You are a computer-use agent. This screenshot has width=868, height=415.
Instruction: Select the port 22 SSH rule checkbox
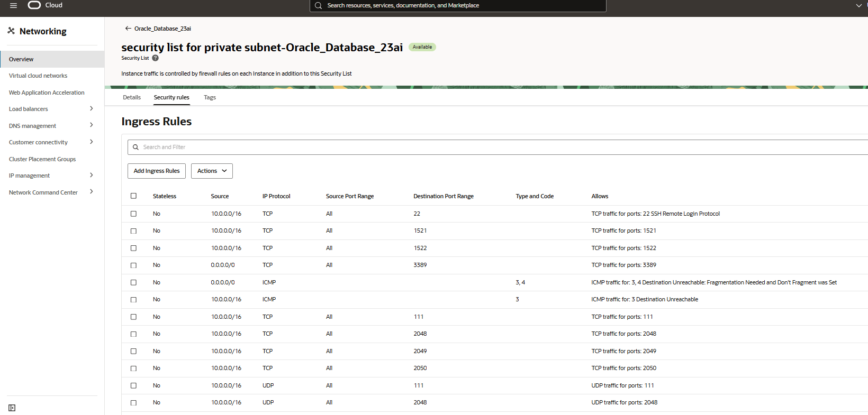133,214
